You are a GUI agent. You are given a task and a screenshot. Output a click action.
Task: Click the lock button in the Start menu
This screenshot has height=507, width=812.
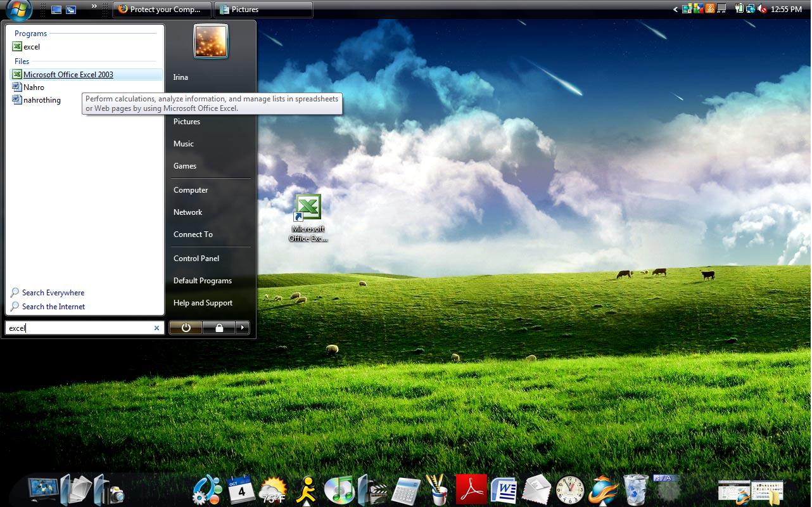[x=219, y=328]
